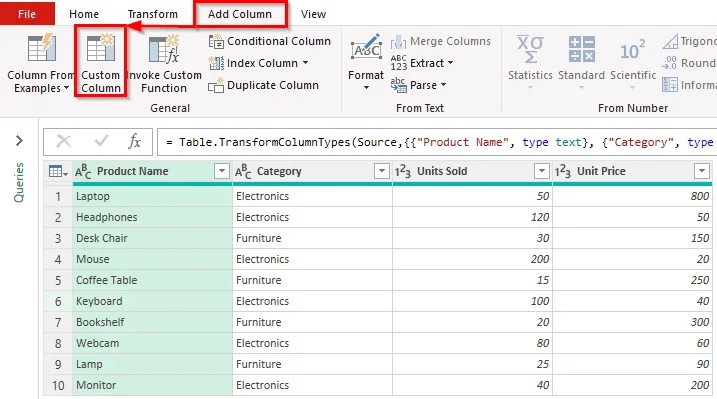
Task: Click Category column data type icon
Action: point(243,171)
